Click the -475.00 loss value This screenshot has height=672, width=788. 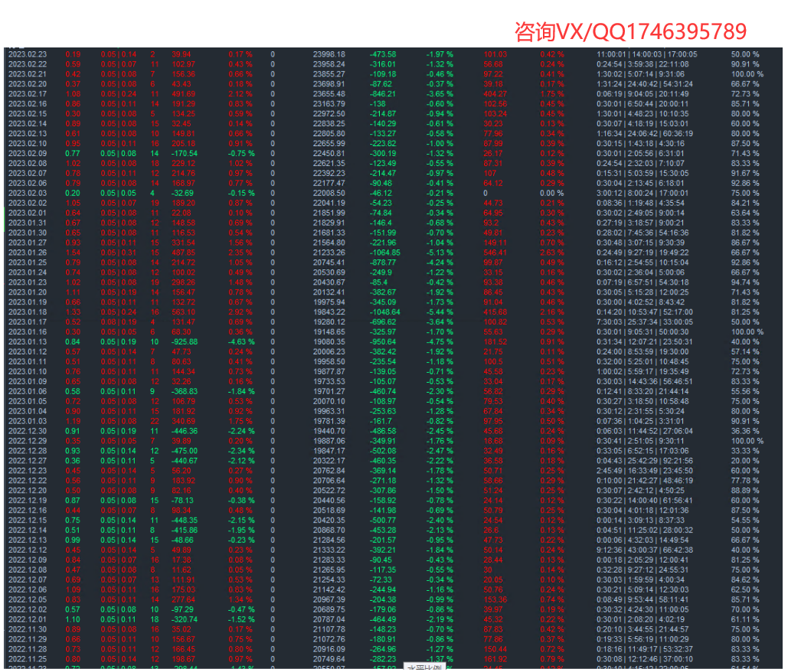(x=184, y=451)
